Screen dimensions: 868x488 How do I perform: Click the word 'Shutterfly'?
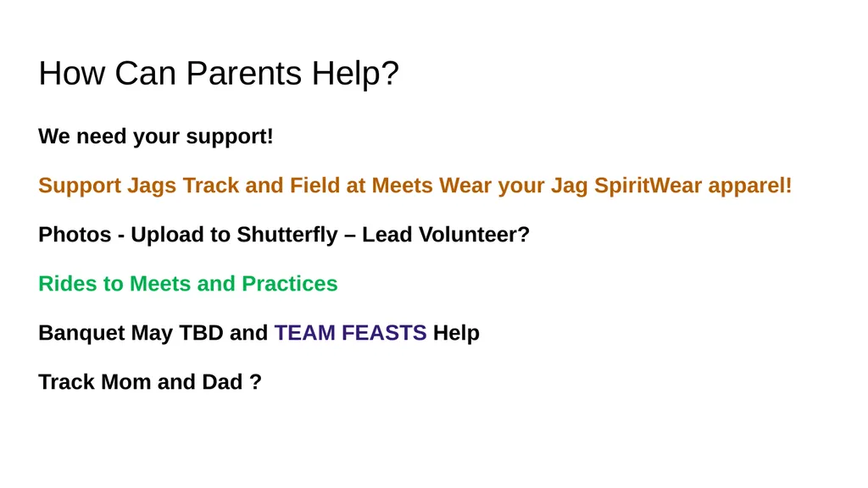(x=287, y=235)
